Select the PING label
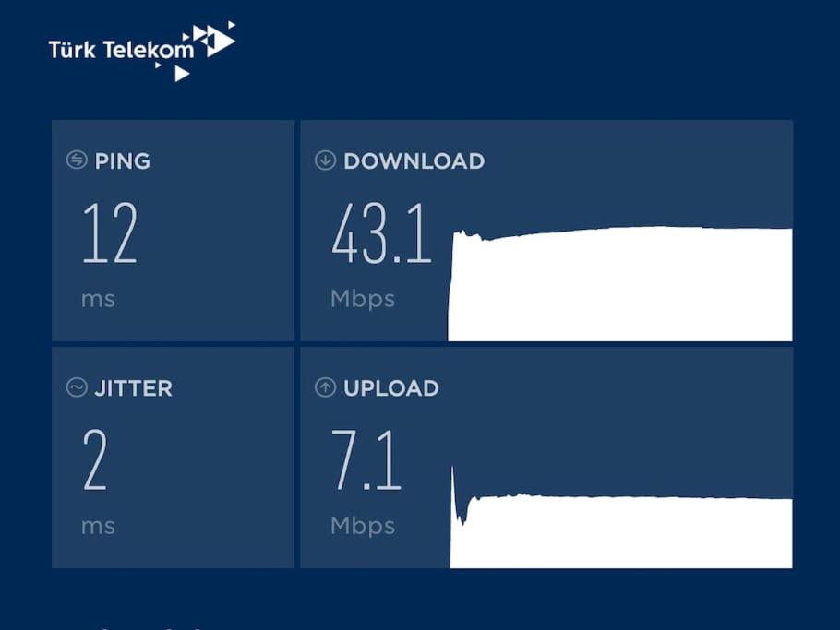840x630 pixels. click(x=123, y=161)
